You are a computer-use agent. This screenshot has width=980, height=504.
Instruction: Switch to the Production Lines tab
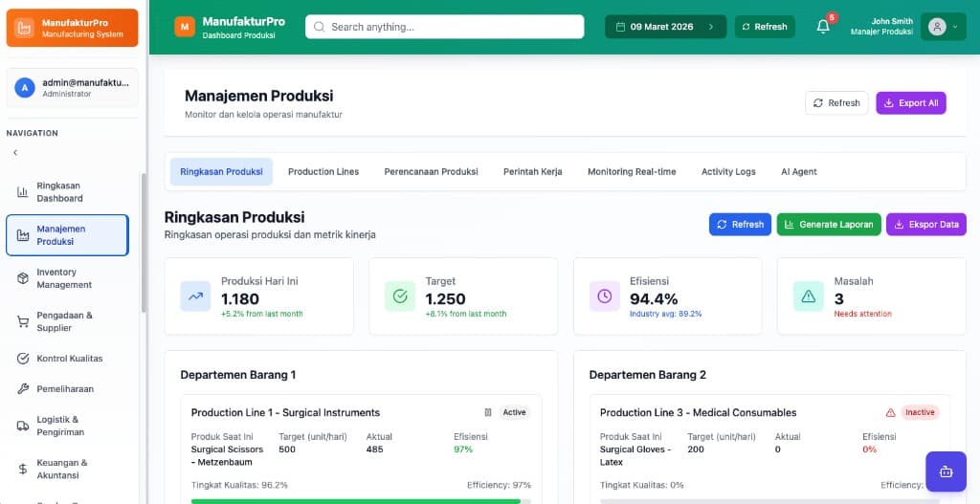(x=323, y=172)
